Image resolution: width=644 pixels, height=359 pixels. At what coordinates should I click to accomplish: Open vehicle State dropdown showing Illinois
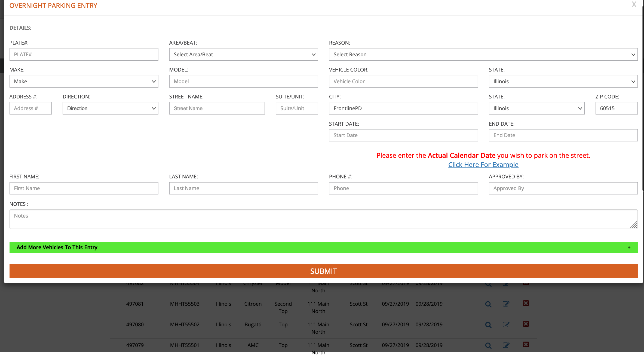(x=563, y=81)
